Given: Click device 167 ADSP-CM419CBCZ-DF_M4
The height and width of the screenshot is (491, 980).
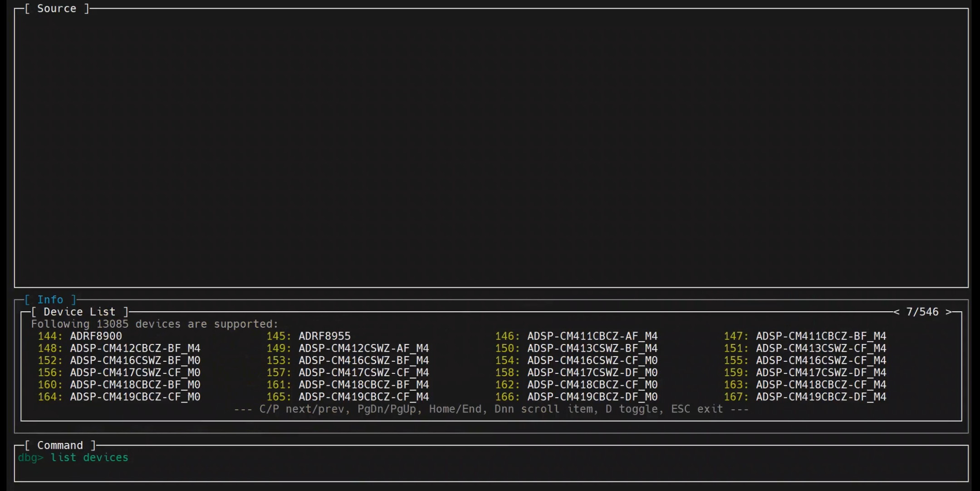Looking at the screenshot, I should tap(821, 397).
